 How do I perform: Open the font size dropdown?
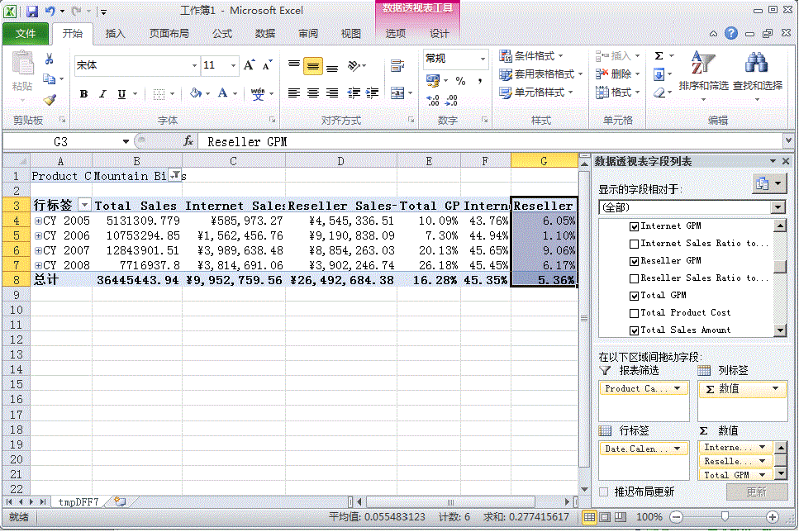(x=234, y=65)
